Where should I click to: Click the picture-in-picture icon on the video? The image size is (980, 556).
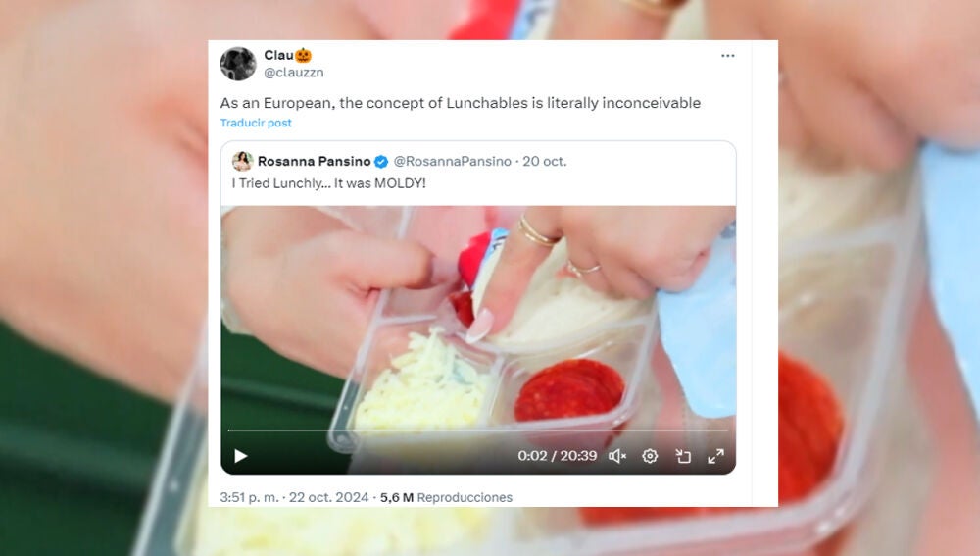point(683,456)
